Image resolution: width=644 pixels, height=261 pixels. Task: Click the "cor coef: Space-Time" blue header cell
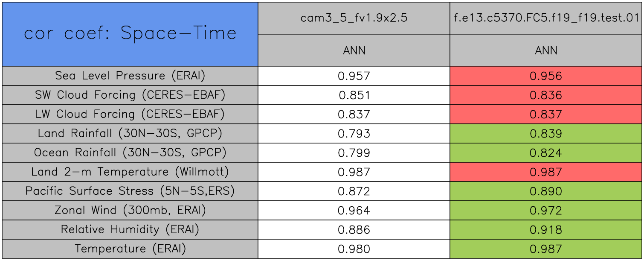130,34
